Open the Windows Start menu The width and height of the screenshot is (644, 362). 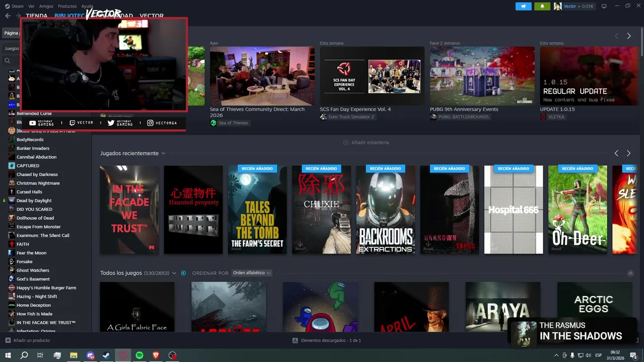(x=8, y=355)
